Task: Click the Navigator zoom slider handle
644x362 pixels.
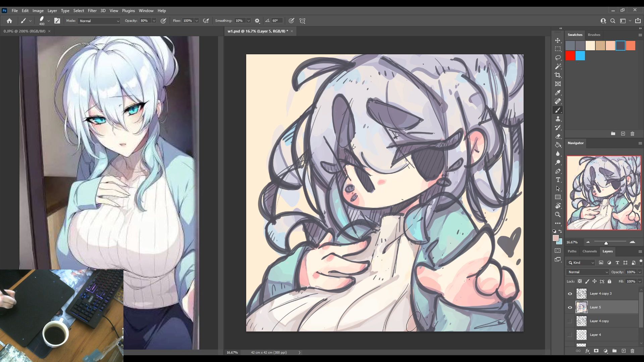Action: [x=606, y=243]
